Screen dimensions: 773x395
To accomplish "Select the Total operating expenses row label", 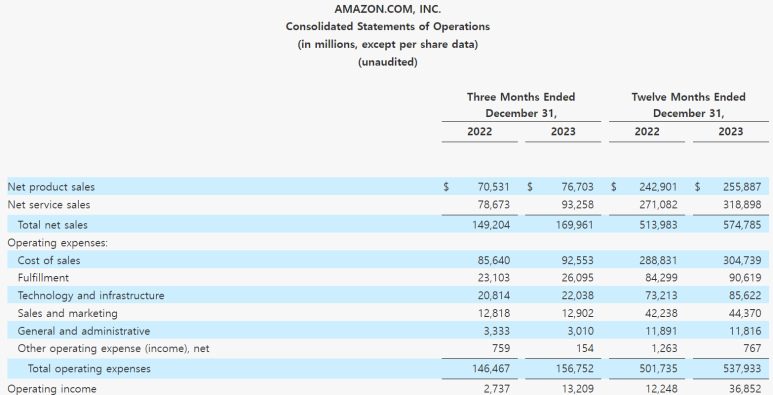I will tap(89, 369).
